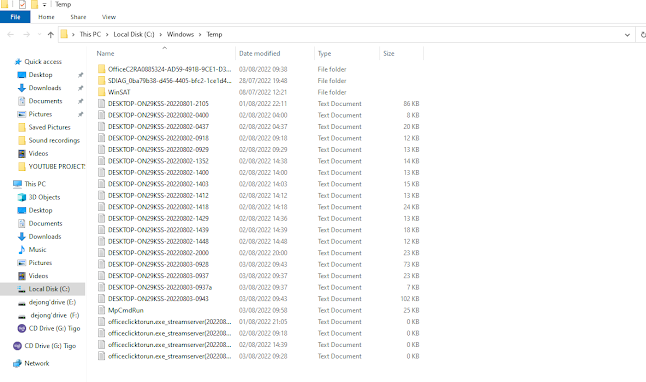
Task: Select file DESKTOP-ON29KSS-20220802-1429
Action: tap(158, 218)
